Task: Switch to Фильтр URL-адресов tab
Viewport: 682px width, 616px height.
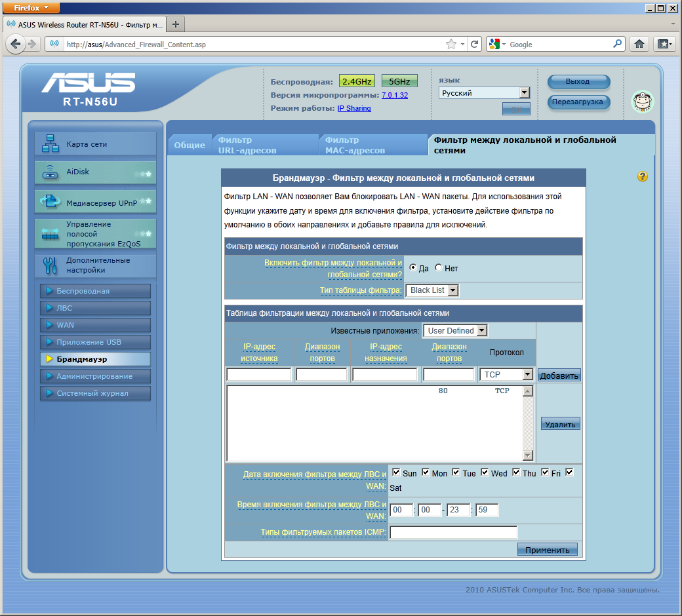Action: click(266, 145)
